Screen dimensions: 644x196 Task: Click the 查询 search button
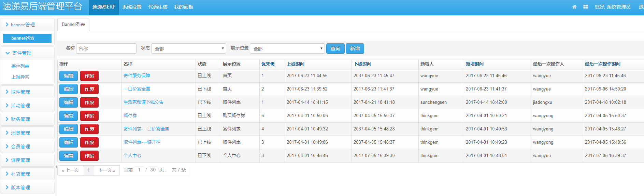(335, 48)
